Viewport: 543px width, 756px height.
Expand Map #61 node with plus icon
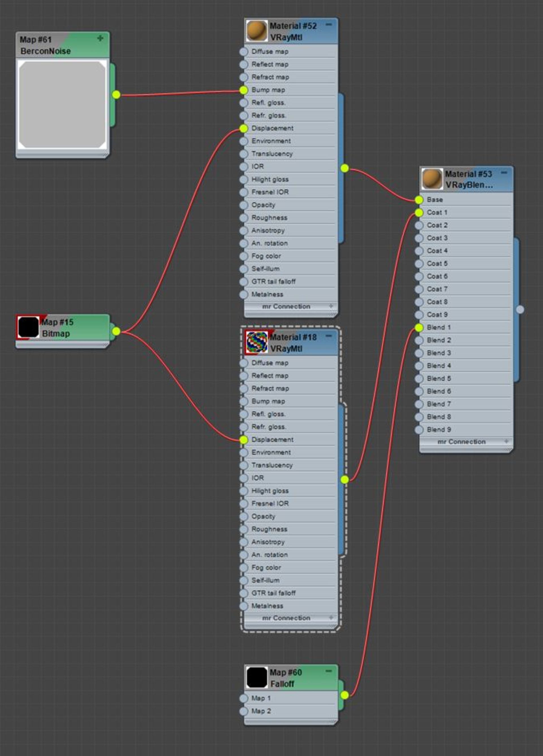pos(100,39)
